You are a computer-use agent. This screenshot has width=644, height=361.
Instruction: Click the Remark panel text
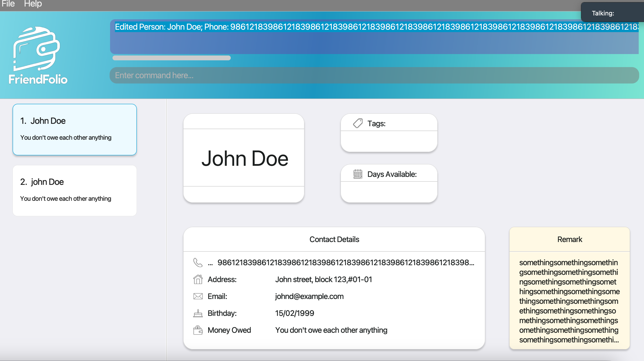pyautogui.click(x=569, y=301)
